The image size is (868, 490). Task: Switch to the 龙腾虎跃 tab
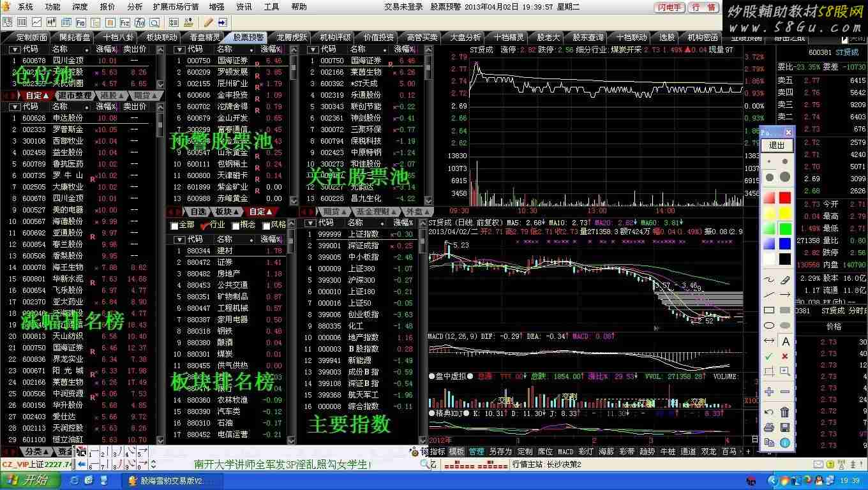coord(292,38)
